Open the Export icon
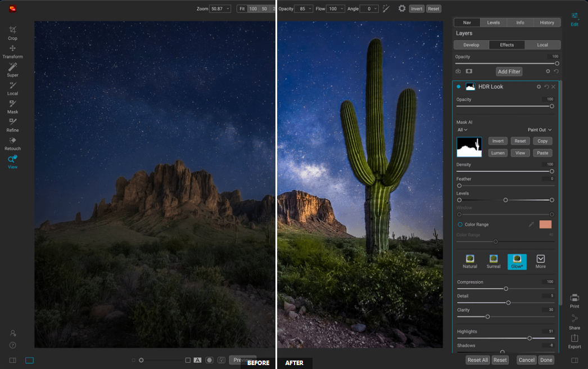Viewport: 588px width, 369px height. 575,341
